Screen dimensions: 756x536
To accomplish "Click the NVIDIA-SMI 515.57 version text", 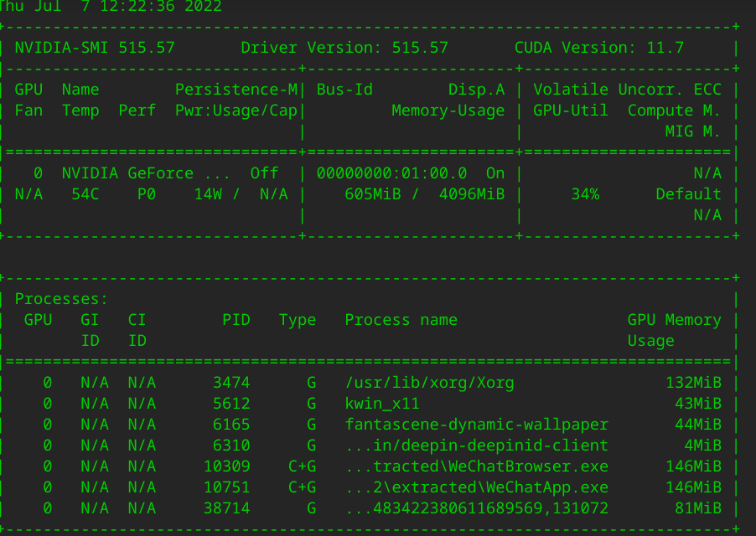I will point(95,48).
